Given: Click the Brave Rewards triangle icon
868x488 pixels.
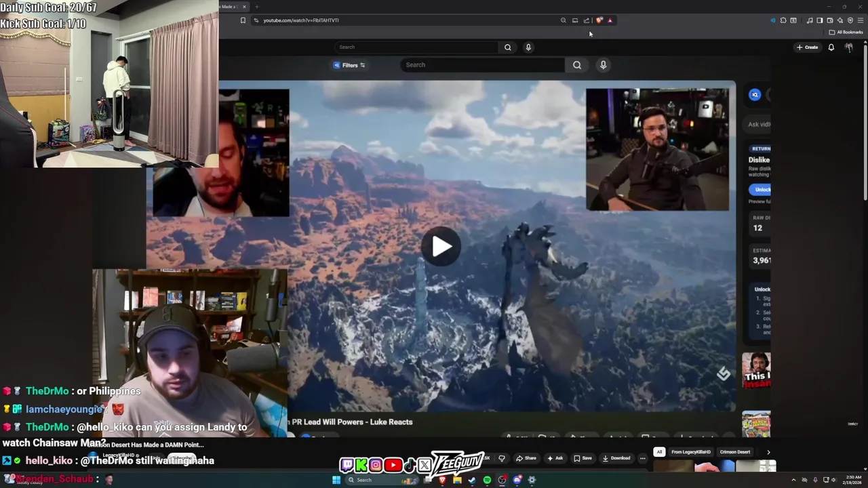Looking at the screenshot, I should [x=610, y=20].
